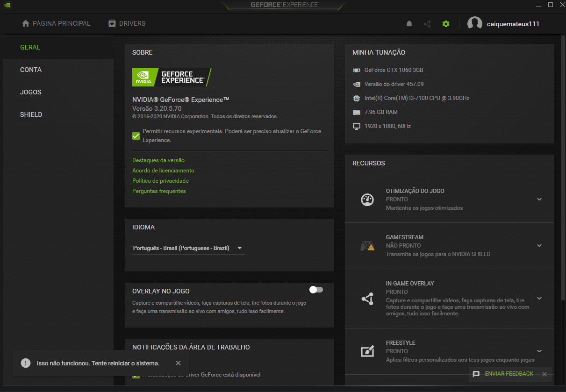The image size is (566, 392).
Task: Click the user avatar picture
Action: coord(475,24)
